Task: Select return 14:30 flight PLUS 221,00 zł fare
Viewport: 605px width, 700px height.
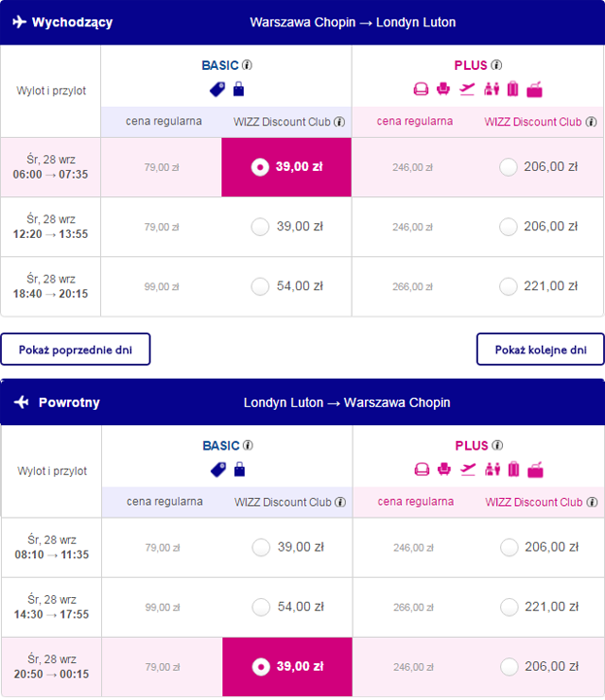Action: point(509,607)
